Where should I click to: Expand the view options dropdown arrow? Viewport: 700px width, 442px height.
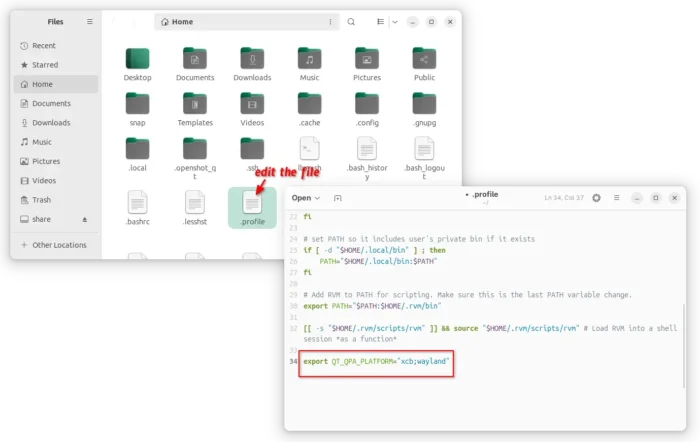395,21
